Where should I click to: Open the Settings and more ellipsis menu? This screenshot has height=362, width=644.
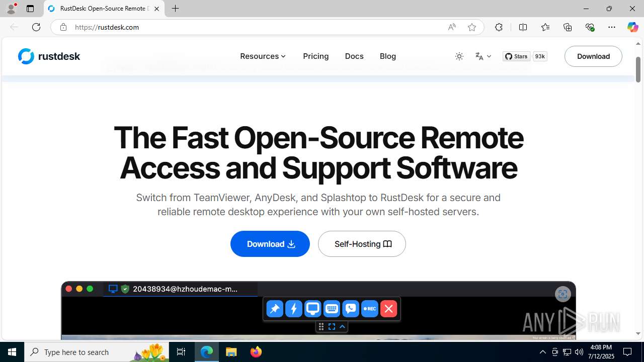click(x=612, y=27)
